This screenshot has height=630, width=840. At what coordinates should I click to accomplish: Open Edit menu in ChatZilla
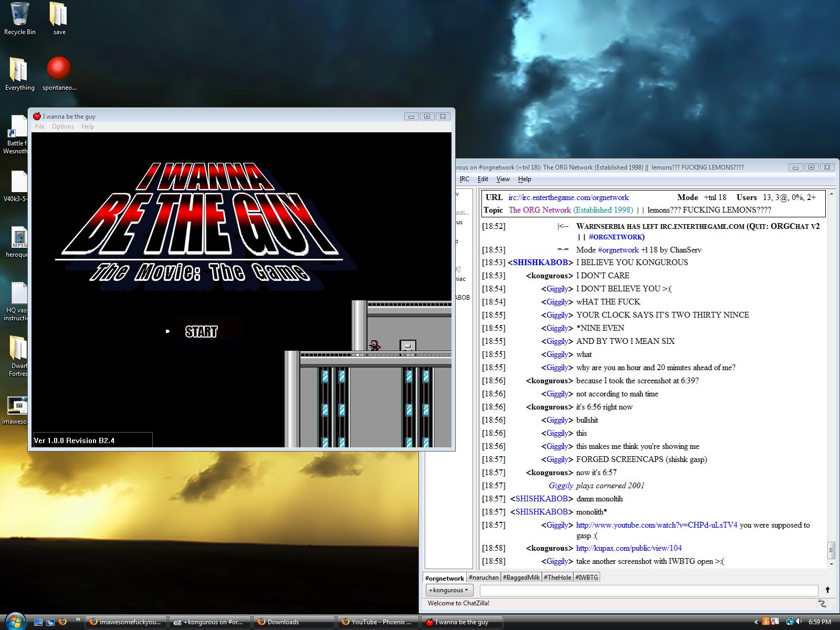pos(483,179)
